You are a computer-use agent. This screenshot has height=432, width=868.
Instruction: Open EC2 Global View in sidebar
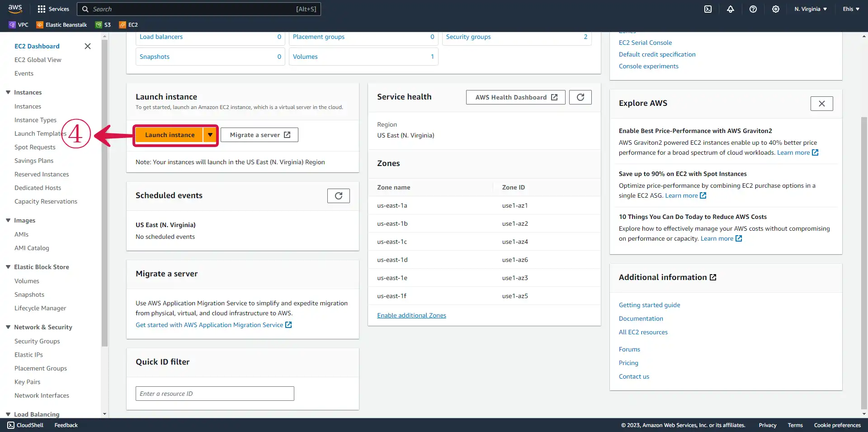click(x=38, y=60)
